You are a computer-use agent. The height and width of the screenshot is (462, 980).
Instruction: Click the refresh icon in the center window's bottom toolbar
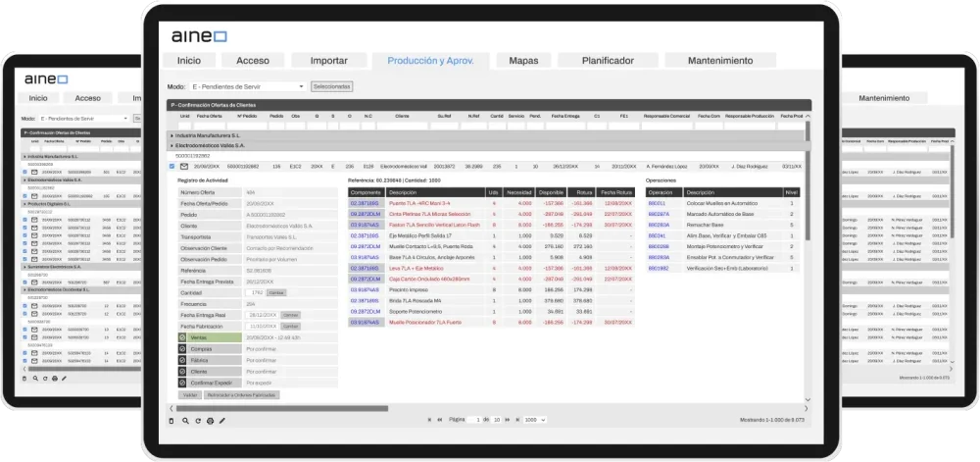click(198, 421)
